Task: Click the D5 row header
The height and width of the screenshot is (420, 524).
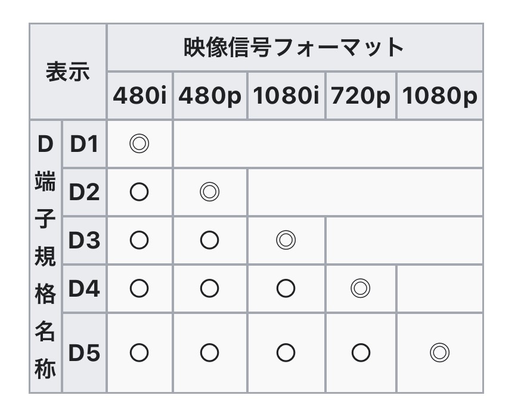Action: click(x=84, y=353)
